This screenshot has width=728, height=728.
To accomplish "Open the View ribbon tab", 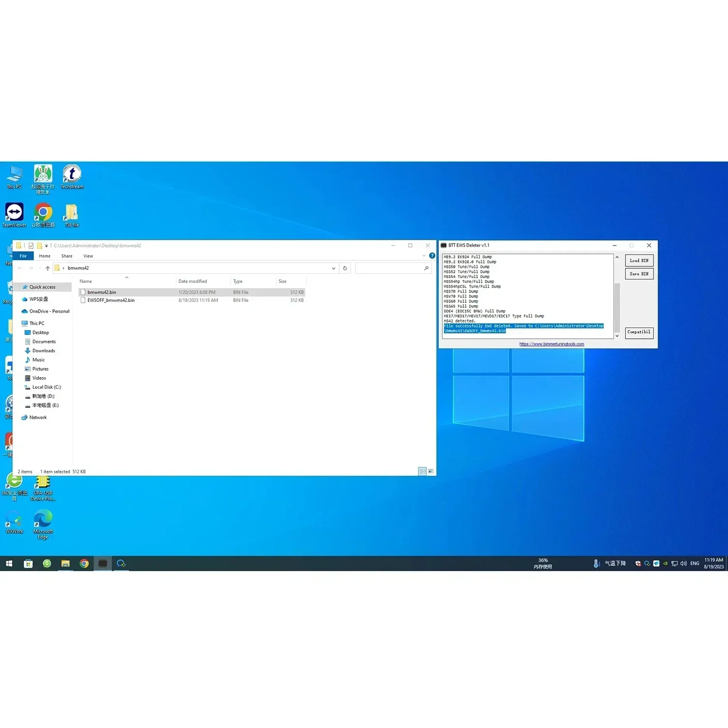I will pos(88,256).
